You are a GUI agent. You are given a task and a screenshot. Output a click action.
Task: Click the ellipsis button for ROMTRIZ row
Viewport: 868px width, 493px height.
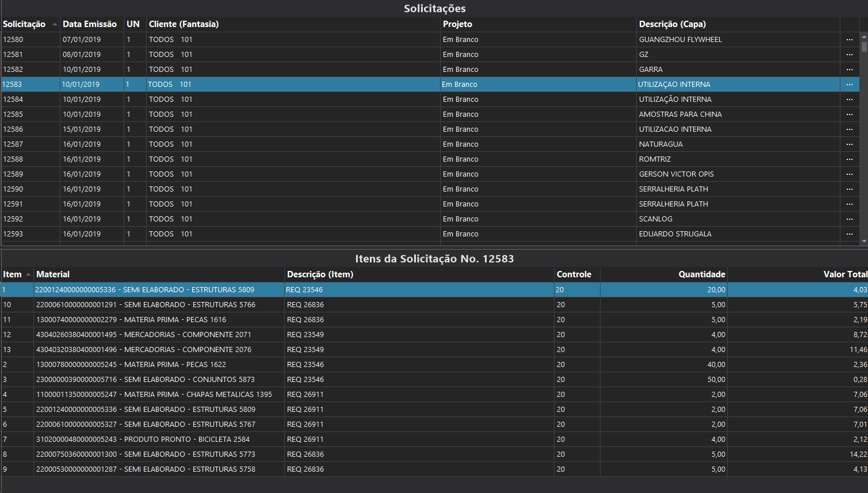coord(850,159)
